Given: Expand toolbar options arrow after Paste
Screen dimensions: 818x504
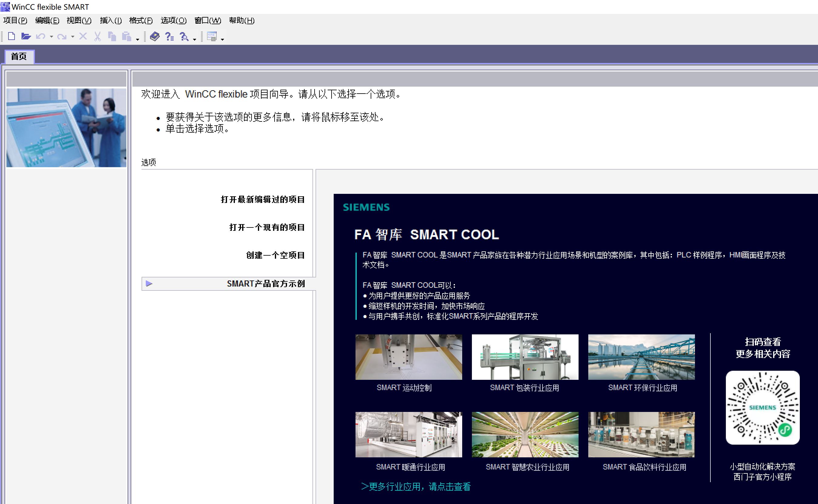Looking at the screenshot, I should click(x=137, y=39).
